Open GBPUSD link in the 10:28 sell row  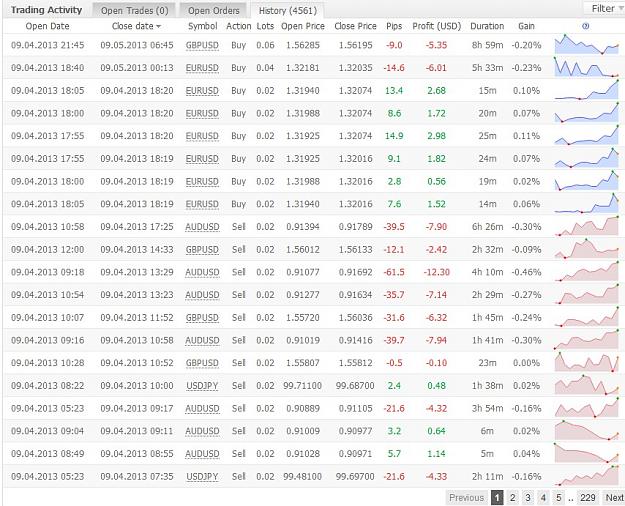202,363
